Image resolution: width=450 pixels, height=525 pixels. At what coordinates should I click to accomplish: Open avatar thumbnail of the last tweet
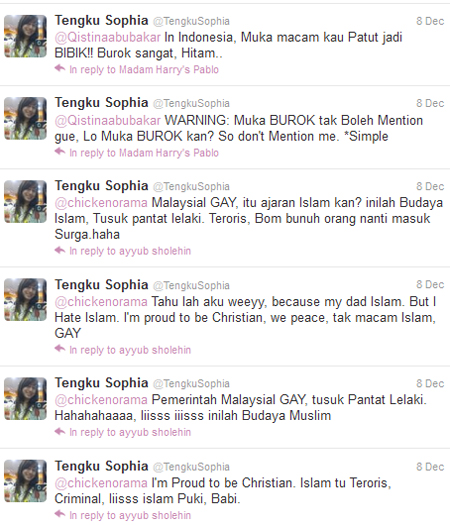[x=25, y=481]
